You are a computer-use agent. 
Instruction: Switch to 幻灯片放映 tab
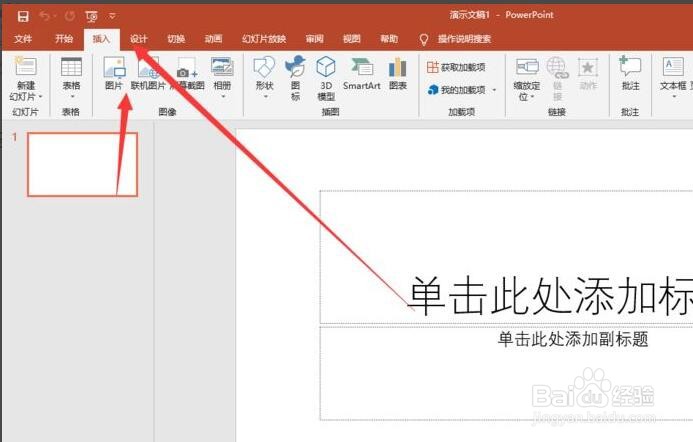tap(264, 39)
